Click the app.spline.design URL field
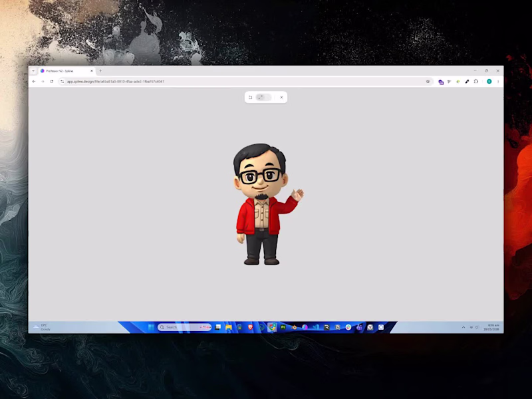The width and height of the screenshot is (532, 399). pyautogui.click(x=244, y=81)
